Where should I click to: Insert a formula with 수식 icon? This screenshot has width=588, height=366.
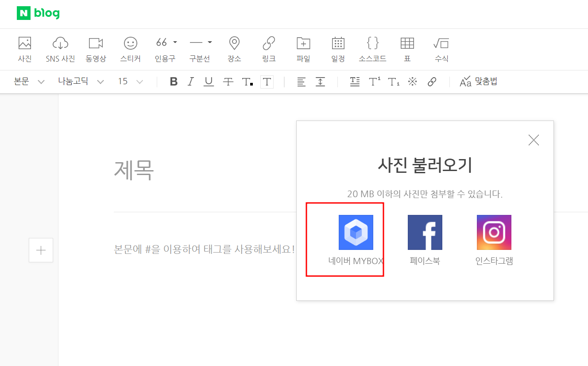(441, 49)
